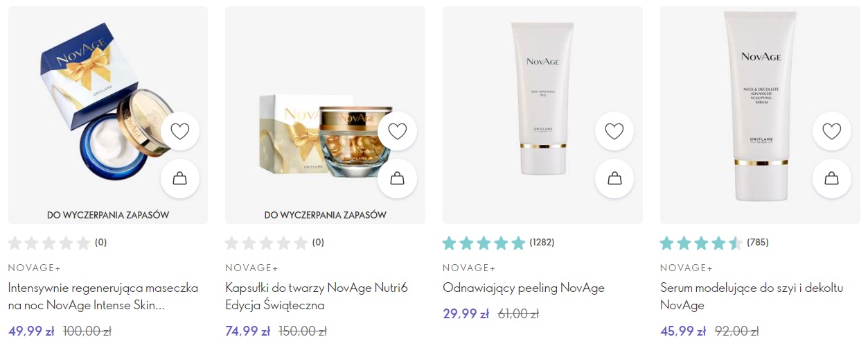The image size is (868, 346).
Task: Click the empty (0) star rating under the night mask
Action: point(57,243)
